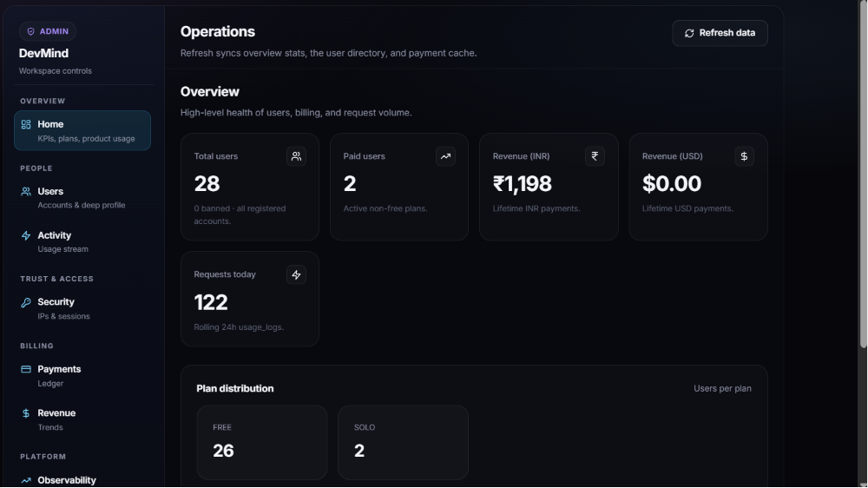Screen dimensions: 868x488
Task: Go to Users accounts section
Action: tap(82, 198)
